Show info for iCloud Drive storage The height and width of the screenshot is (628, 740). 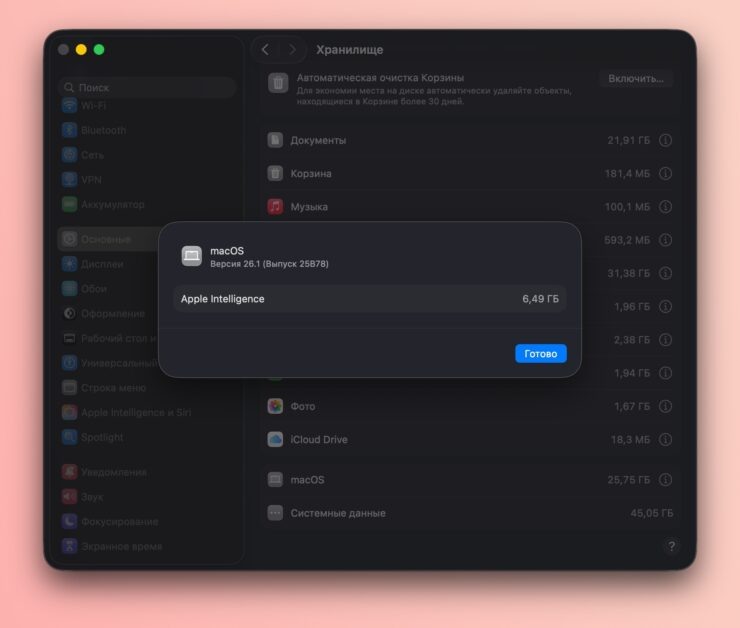(665, 440)
